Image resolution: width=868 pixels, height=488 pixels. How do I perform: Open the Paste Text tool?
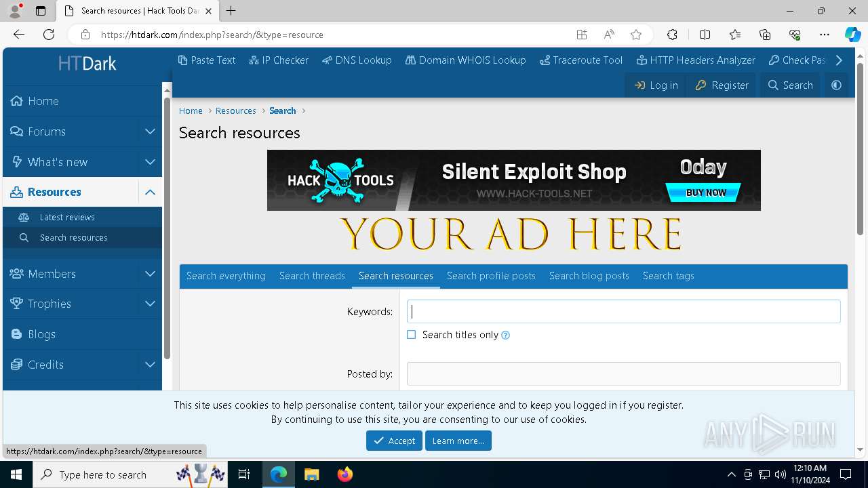[x=207, y=60]
